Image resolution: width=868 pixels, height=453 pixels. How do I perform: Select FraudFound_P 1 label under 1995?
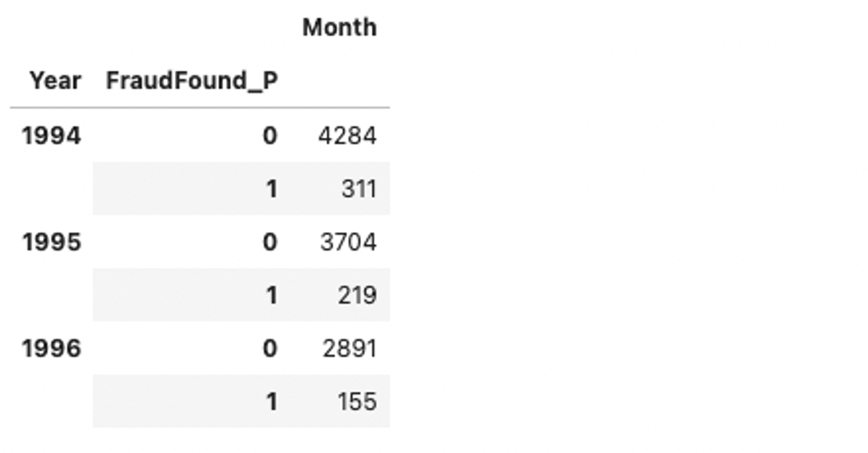click(x=271, y=295)
